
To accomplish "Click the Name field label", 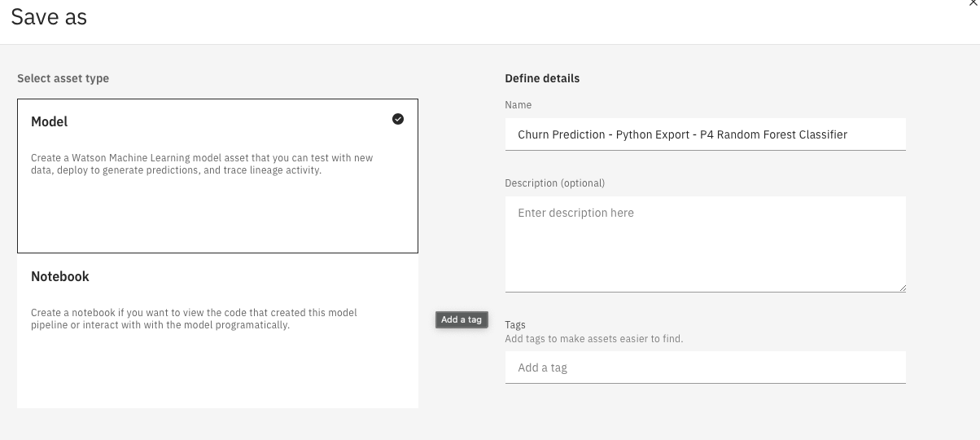I will pos(518,105).
